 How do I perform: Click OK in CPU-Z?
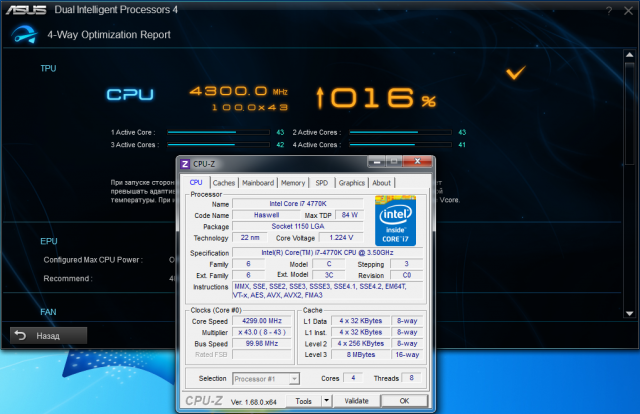pyautogui.click(x=404, y=401)
